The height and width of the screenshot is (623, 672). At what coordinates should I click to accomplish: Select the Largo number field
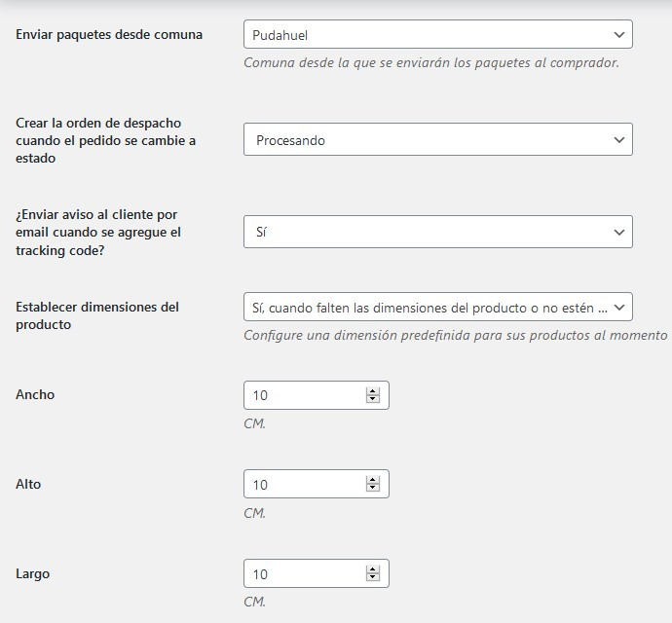click(x=304, y=574)
